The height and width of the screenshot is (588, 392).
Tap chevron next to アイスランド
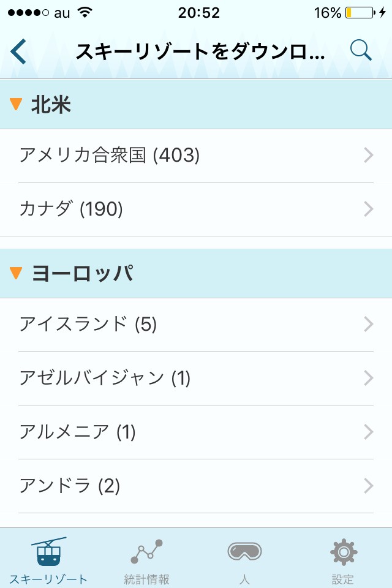tap(368, 324)
